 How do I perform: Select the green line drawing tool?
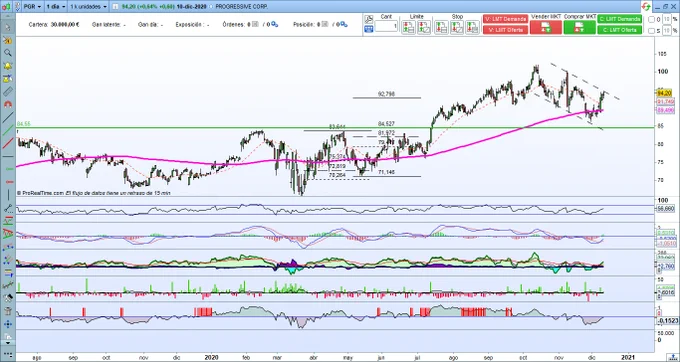7,130
